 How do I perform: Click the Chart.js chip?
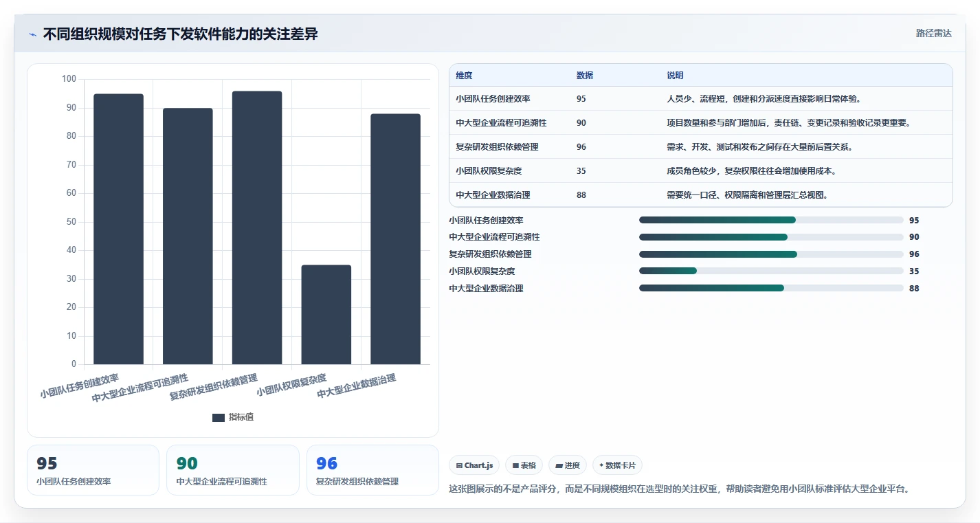[474, 465]
